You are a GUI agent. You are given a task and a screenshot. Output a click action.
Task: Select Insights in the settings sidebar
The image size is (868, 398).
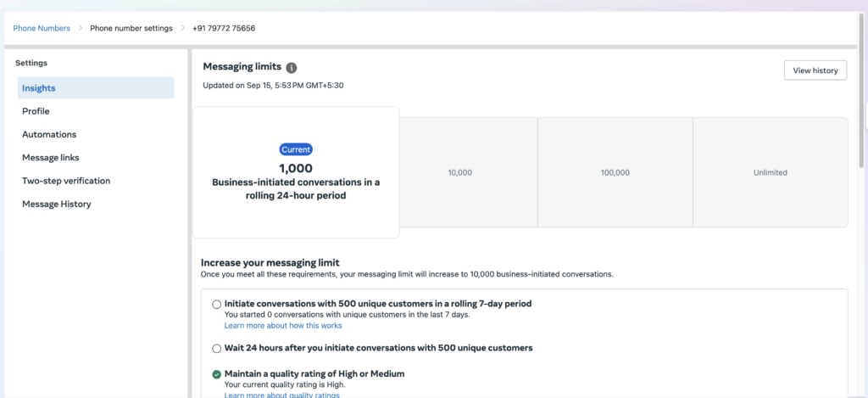click(x=96, y=87)
